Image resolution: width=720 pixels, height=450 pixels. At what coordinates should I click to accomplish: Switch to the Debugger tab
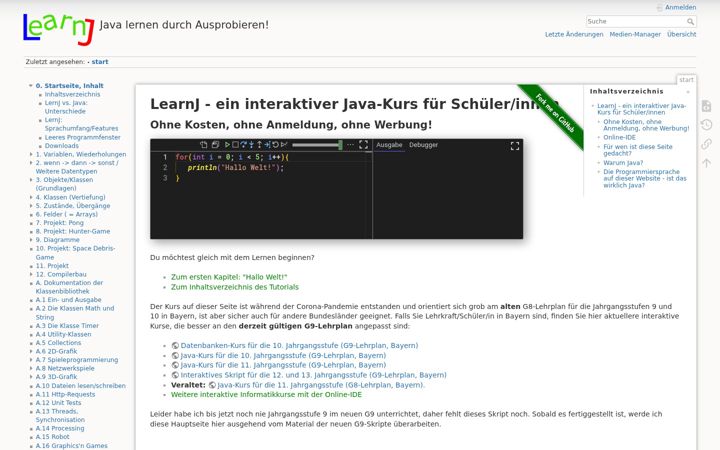point(423,145)
